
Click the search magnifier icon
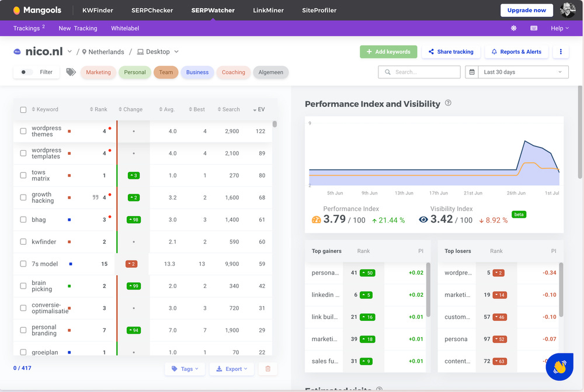388,72
